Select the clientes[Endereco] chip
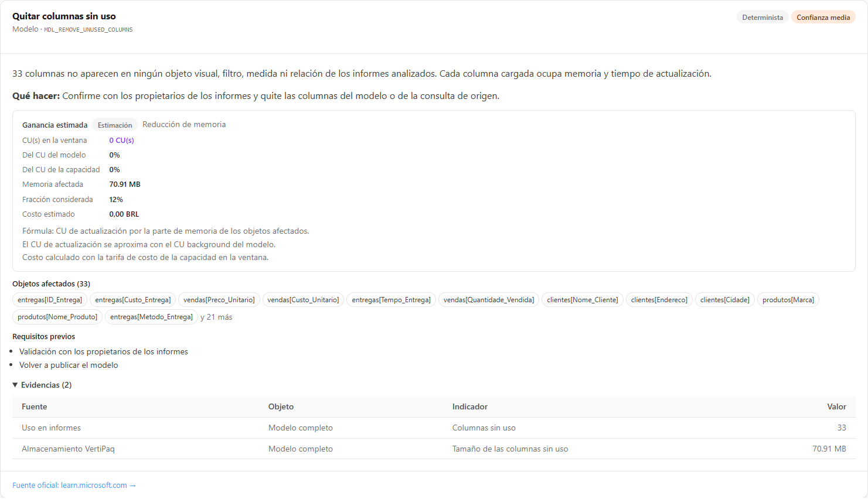 tap(659, 300)
